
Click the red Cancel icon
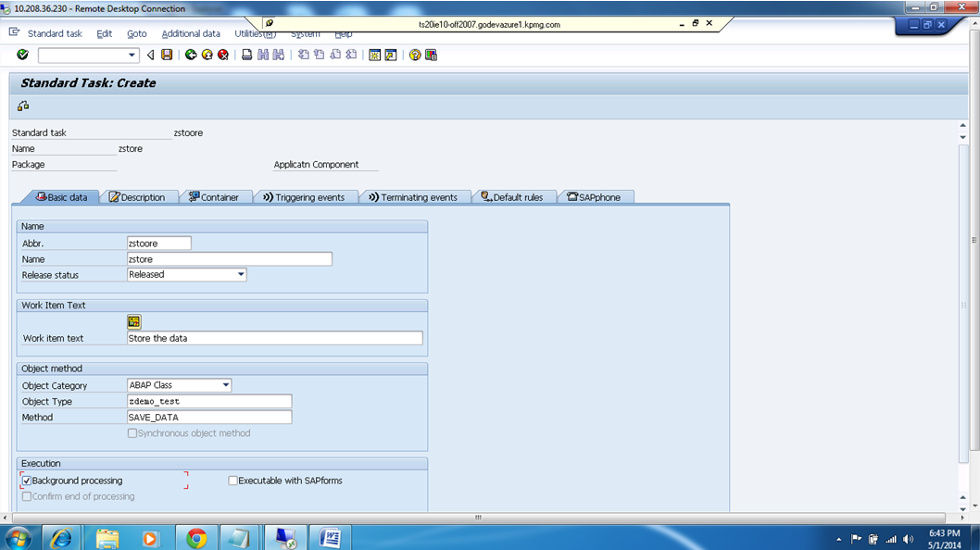click(220, 55)
